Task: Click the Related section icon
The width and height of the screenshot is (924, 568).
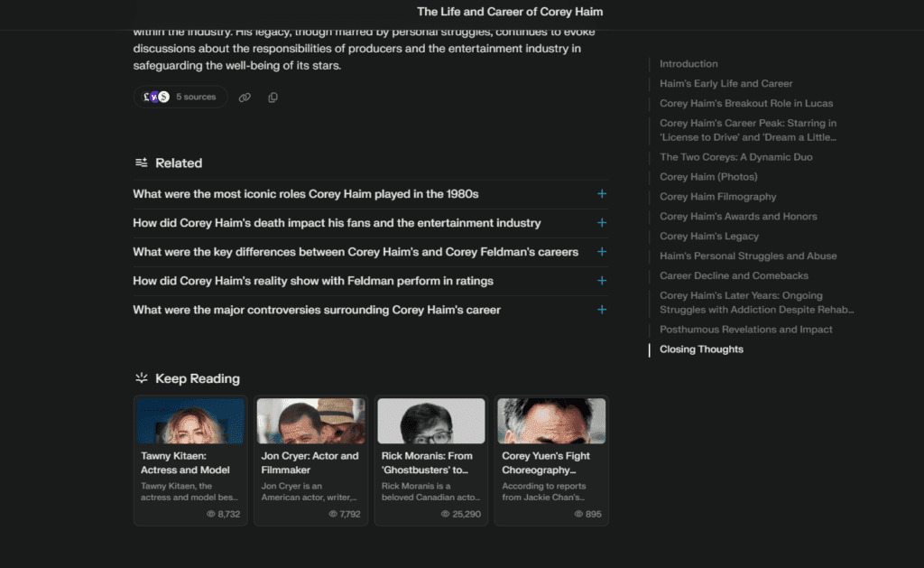Action: 142,163
